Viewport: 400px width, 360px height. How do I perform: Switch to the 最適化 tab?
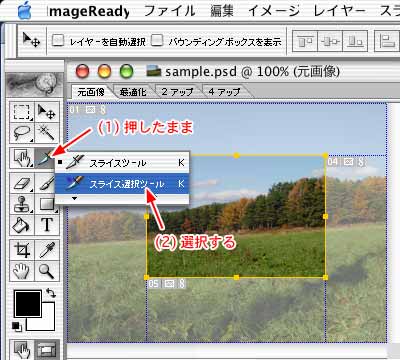click(x=133, y=92)
